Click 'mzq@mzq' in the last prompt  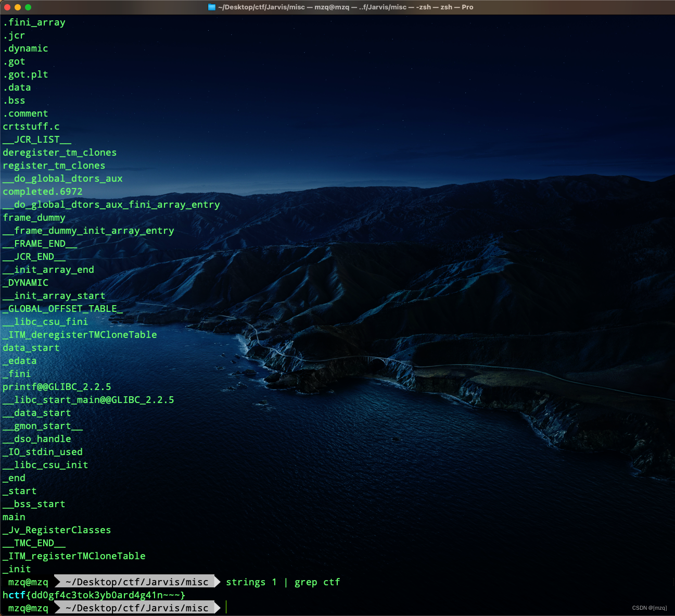[28, 608]
